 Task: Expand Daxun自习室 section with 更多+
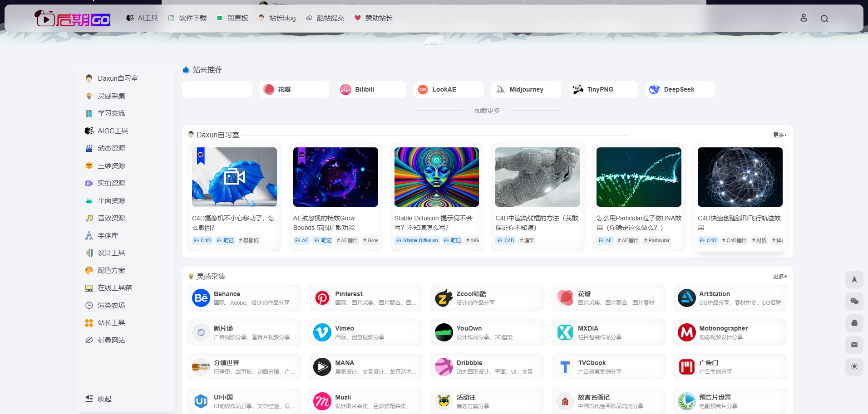(x=779, y=135)
